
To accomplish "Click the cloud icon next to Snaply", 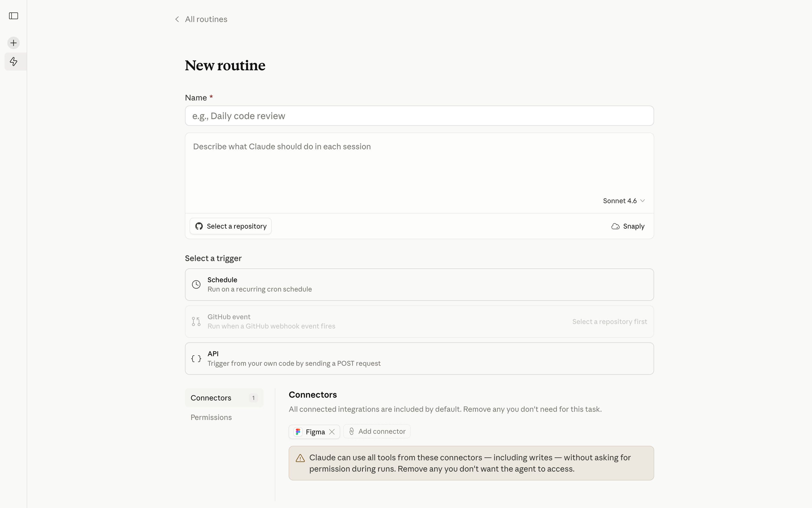I will point(615,226).
